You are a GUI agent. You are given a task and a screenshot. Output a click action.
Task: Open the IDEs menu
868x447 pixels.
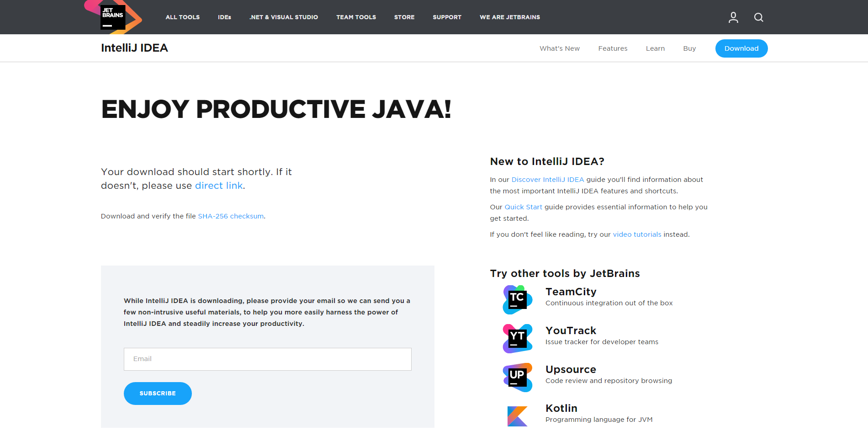point(224,17)
